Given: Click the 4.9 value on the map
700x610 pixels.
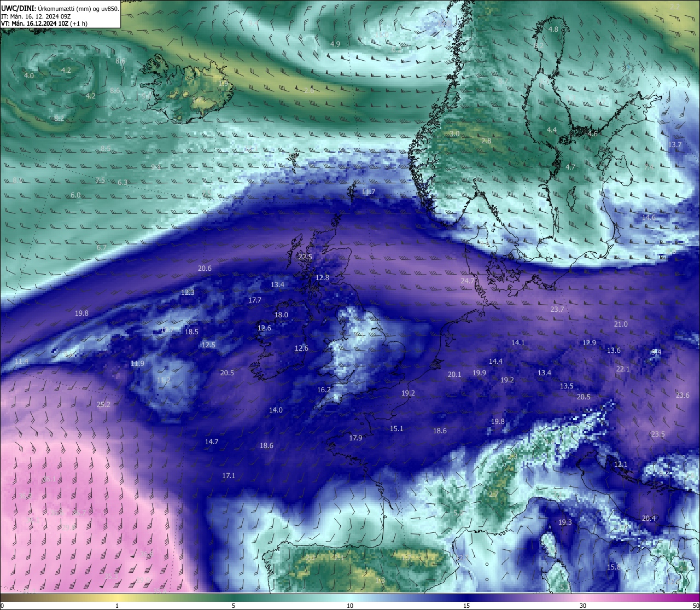Looking at the screenshot, I should tap(335, 44).
